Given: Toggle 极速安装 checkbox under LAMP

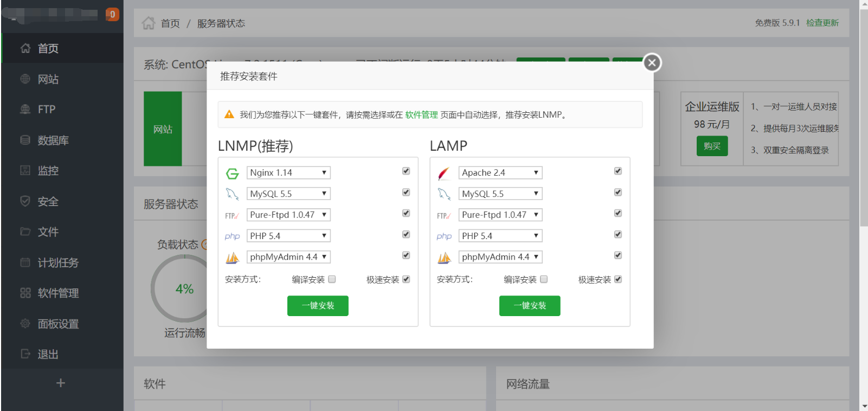Looking at the screenshot, I should point(618,279).
